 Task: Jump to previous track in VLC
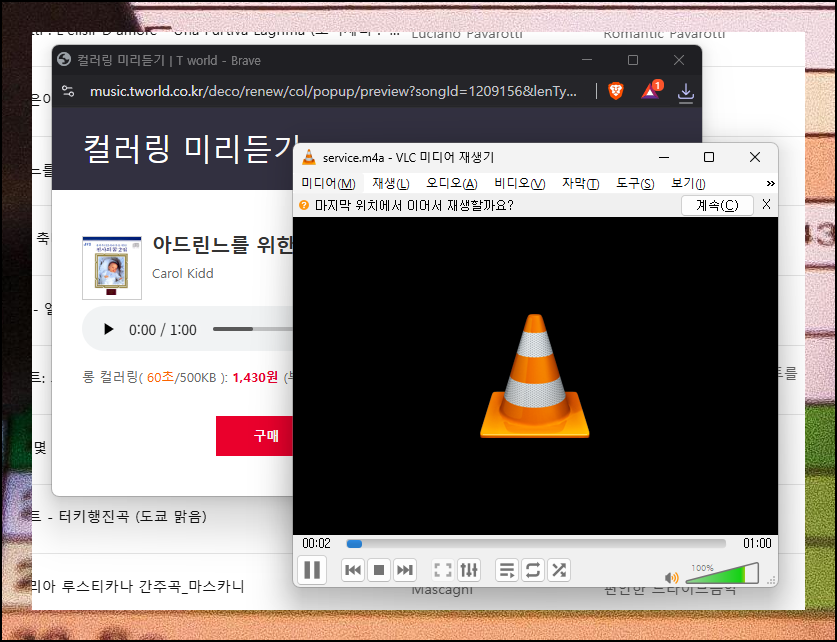point(353,570)
